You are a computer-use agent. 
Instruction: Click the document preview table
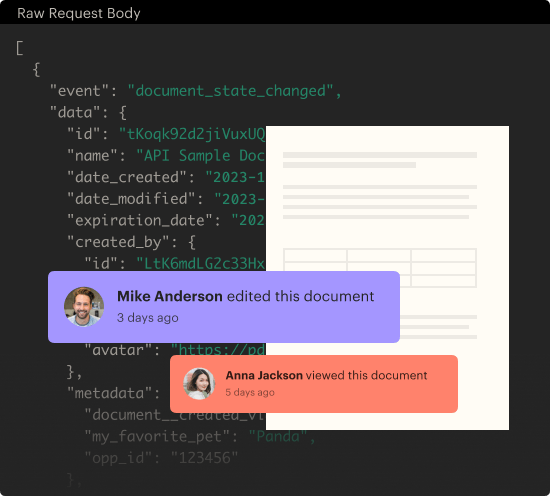(x=380, y=268)
